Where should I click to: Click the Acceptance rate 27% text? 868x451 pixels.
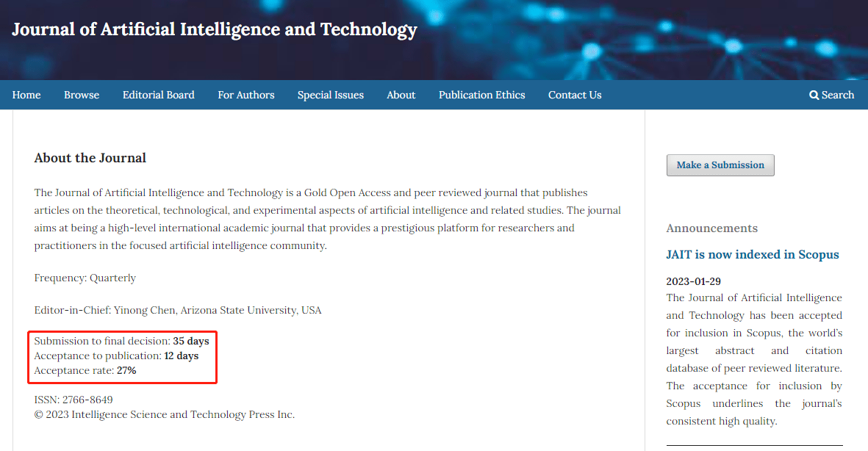(85, 370)
